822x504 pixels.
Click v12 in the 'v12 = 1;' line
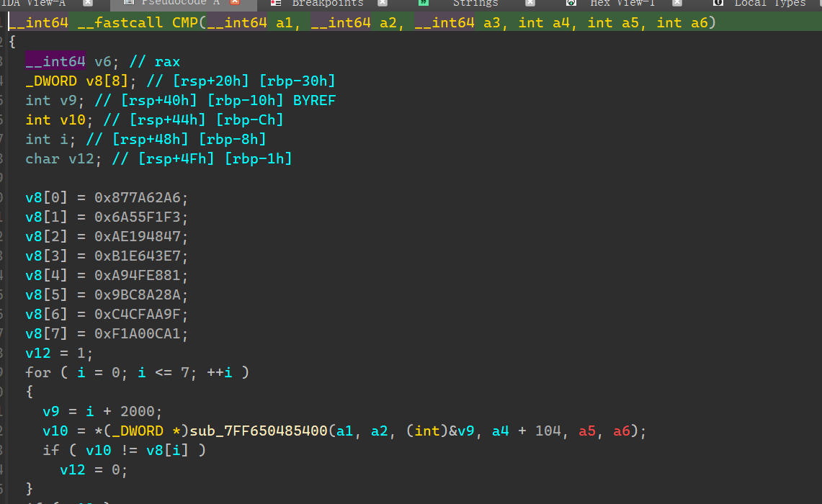pos(38,353)
